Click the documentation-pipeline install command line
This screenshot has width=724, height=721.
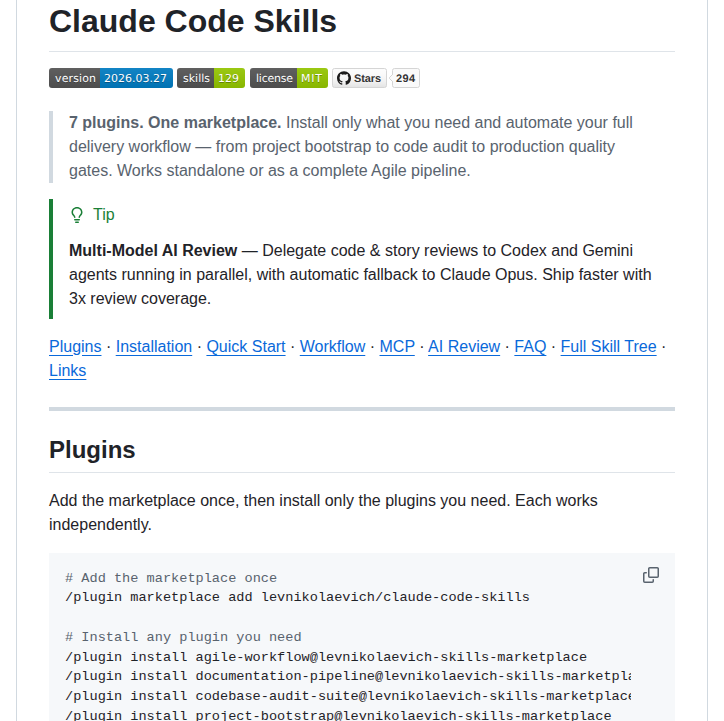click(x=348, y=676)
